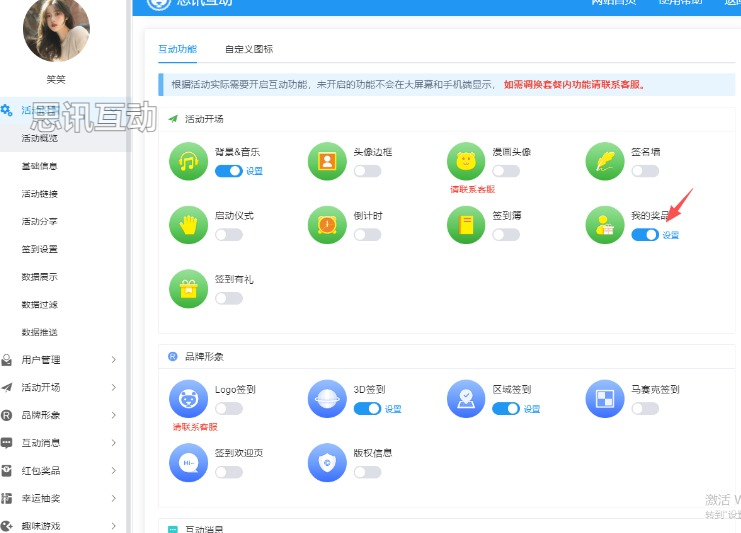Screen dimensions: 741x533
Task: Enable the 头像边框 toggle switch
Action: pyautogui.click(x=367, y=171)
